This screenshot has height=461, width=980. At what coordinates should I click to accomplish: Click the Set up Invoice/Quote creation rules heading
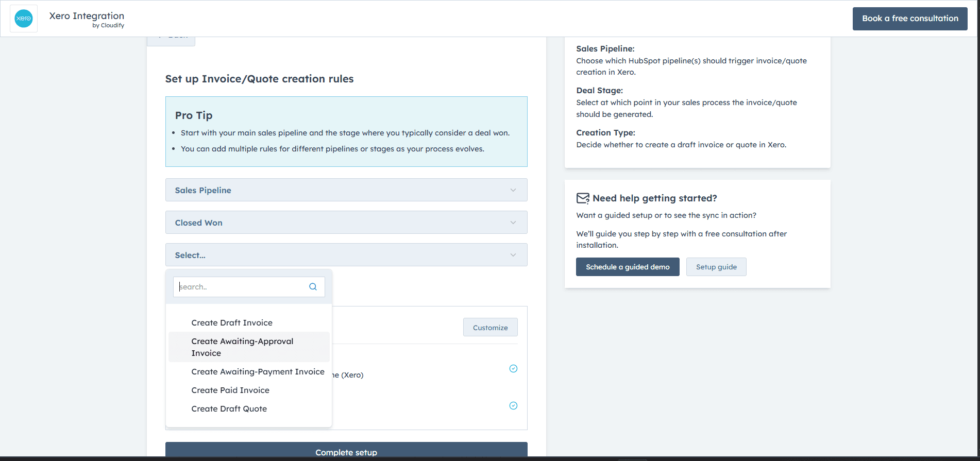[x=259, y=79]
